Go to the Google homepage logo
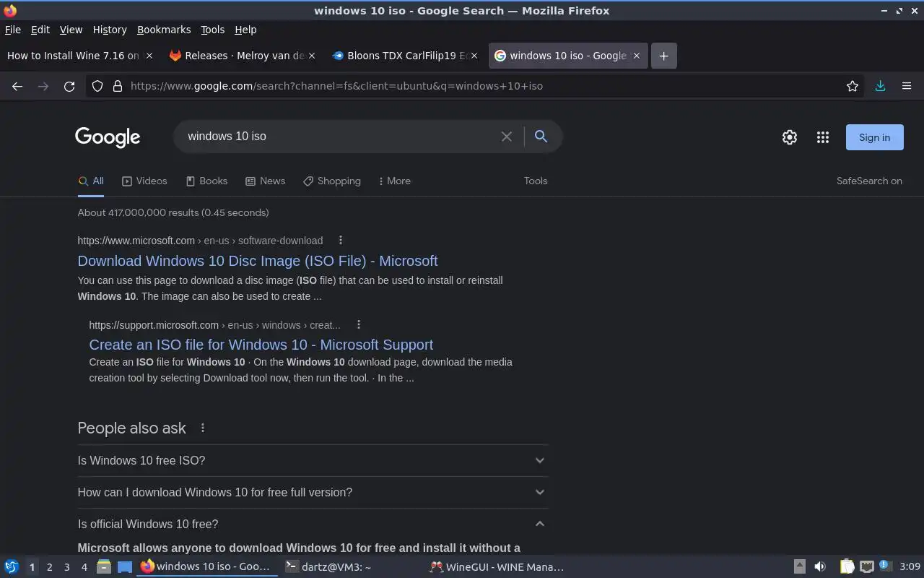 [108, 137]
